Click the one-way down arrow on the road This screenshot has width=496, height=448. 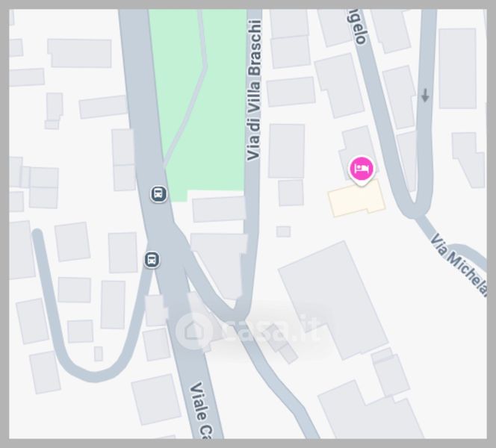(x=425, y=95)
